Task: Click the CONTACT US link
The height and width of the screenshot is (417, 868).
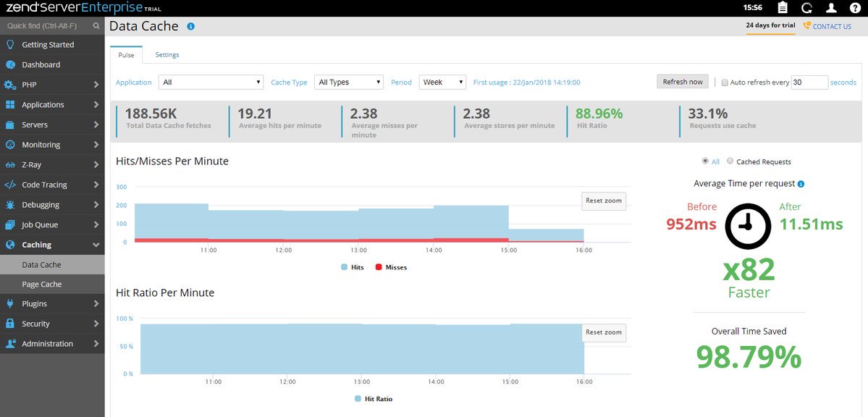Action: click(x=832, y=26)
